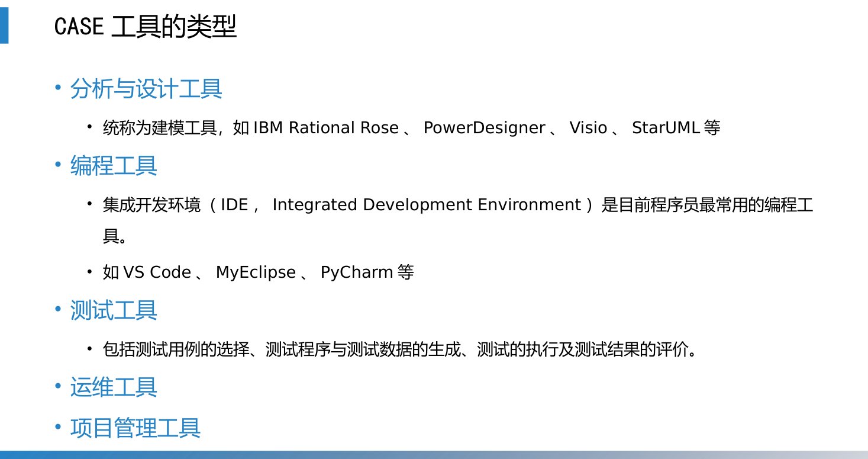Click the word "Visio"

588,128
